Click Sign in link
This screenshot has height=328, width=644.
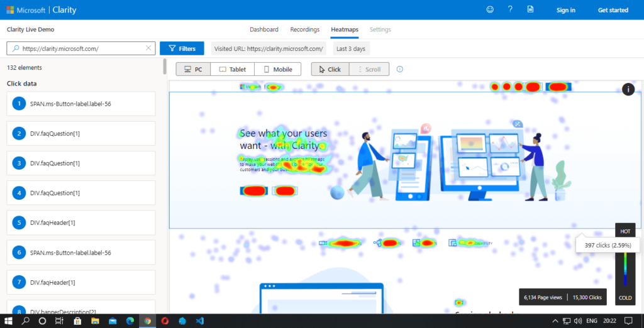(565, 10)
